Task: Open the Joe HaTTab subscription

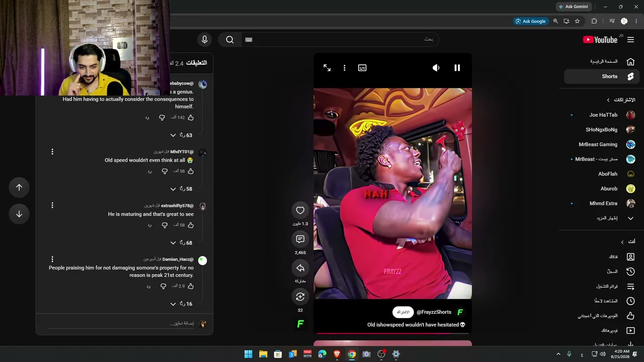Action: tap(602, 115)
